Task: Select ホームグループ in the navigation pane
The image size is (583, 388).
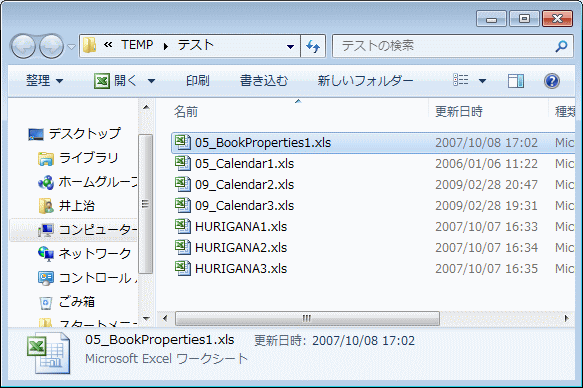Action: [98, 182]
